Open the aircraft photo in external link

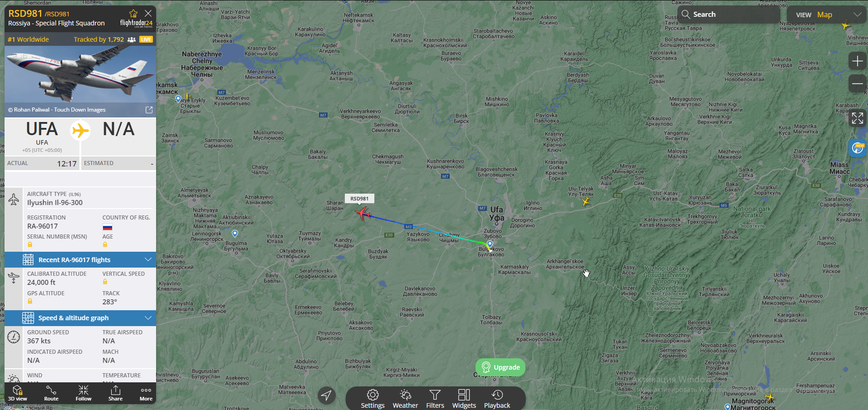(149, 110)
